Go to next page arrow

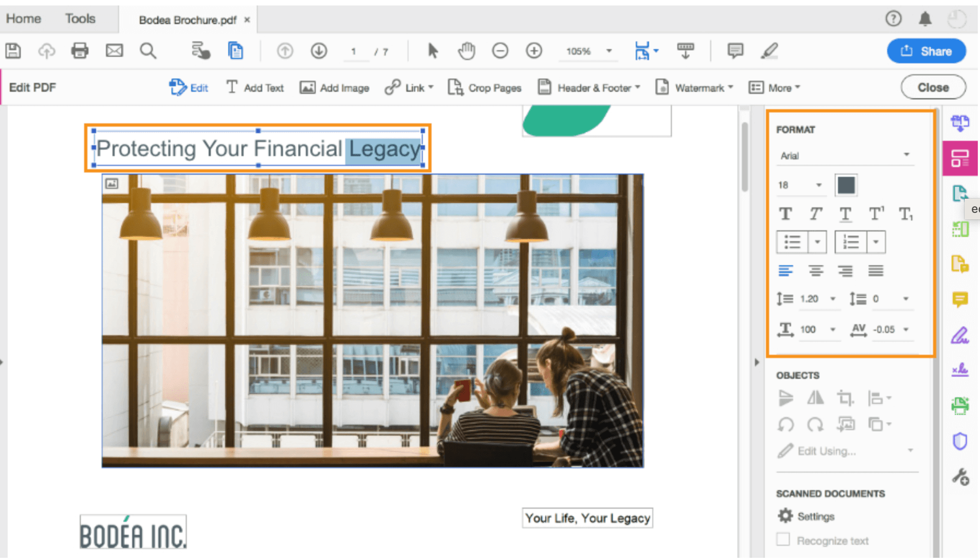point(319,51)
